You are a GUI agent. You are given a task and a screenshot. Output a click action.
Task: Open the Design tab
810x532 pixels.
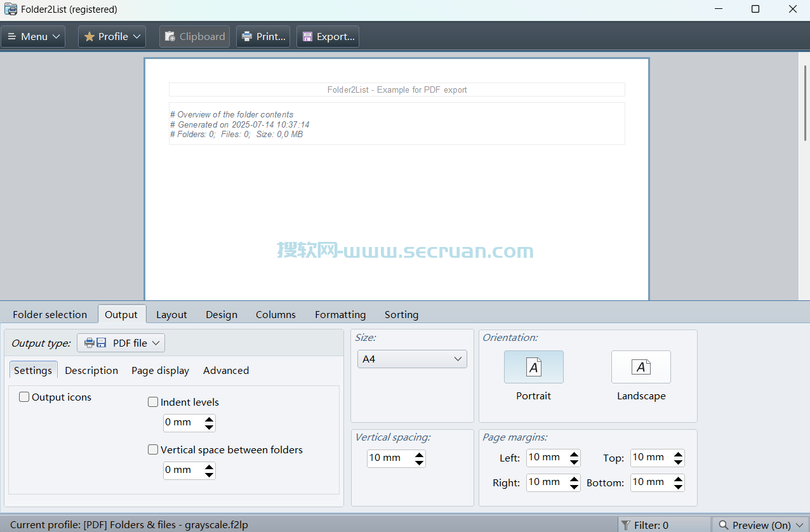[222, 314]
